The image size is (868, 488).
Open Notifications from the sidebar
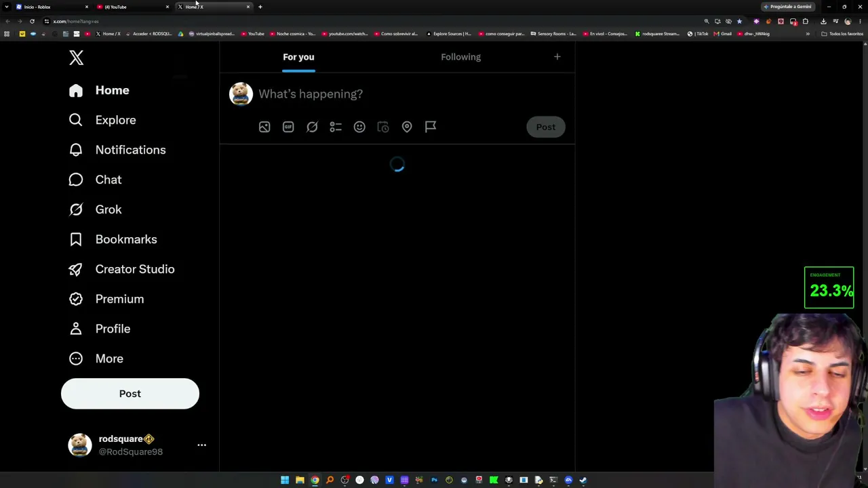tap(117, 150)
